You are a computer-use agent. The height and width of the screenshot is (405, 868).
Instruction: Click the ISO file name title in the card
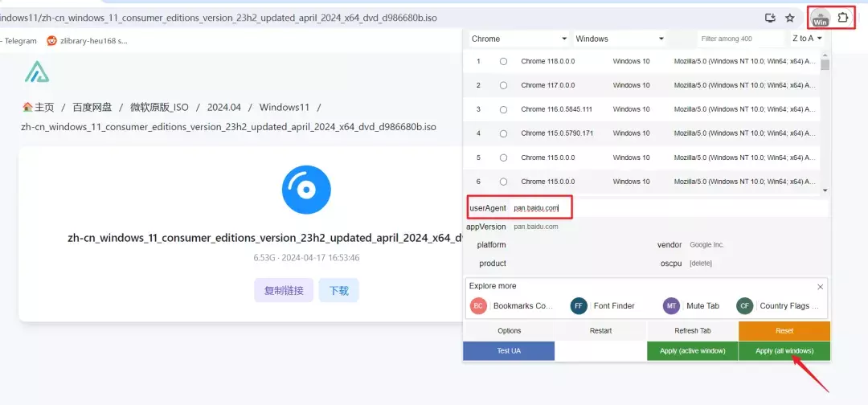264,238
